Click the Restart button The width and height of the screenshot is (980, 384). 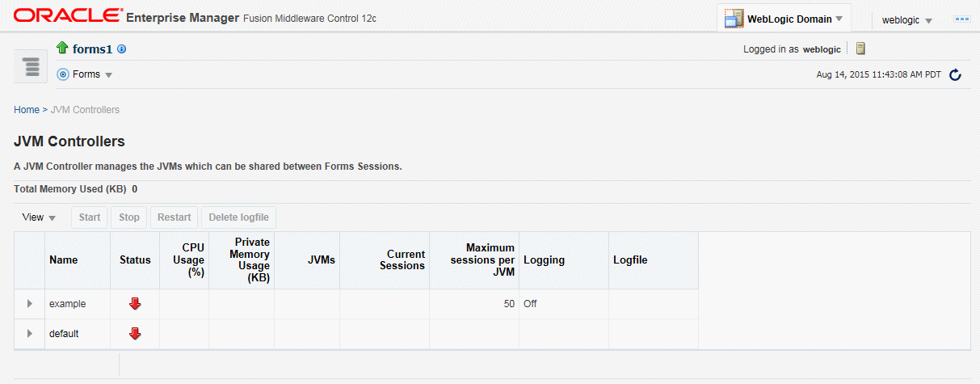[174, 217]
